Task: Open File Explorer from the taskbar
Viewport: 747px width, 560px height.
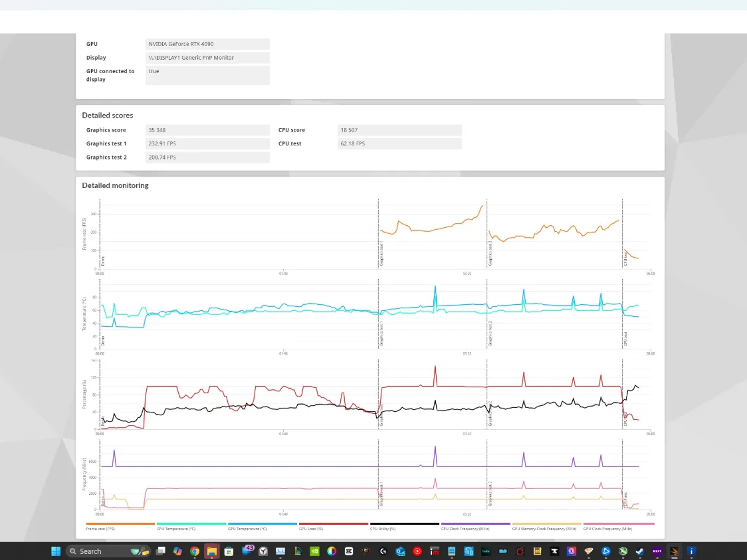Action: [x=212, y=551]
